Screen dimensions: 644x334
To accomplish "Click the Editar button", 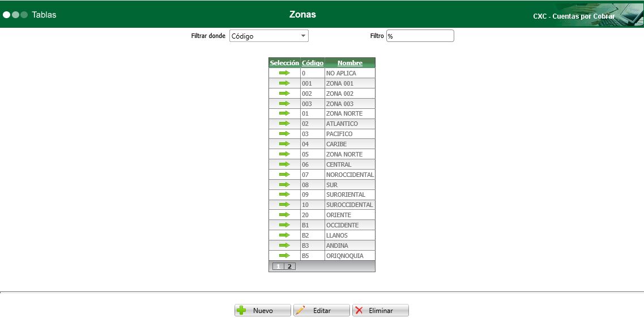I will pos(322,311).
